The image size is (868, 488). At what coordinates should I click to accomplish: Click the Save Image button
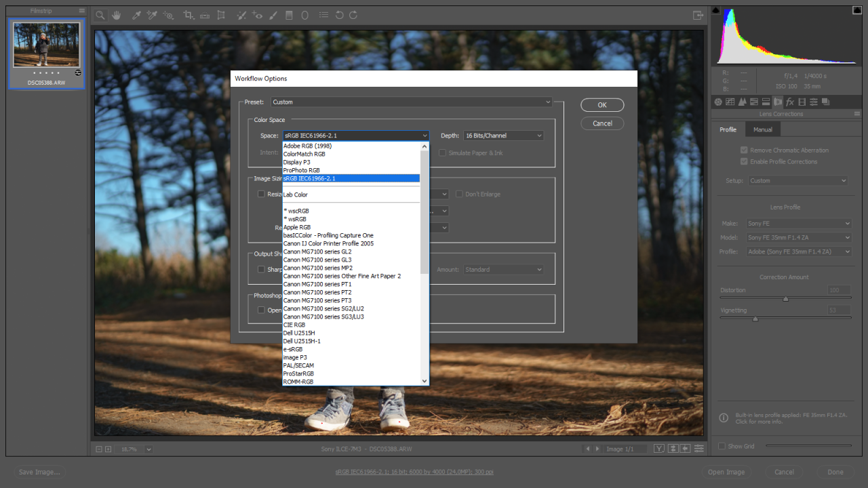(x=39, y=472)
